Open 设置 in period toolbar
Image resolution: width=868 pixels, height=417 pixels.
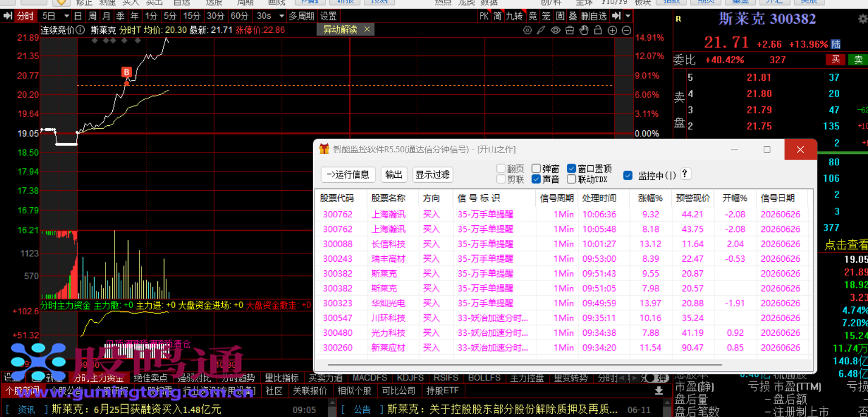328,16
